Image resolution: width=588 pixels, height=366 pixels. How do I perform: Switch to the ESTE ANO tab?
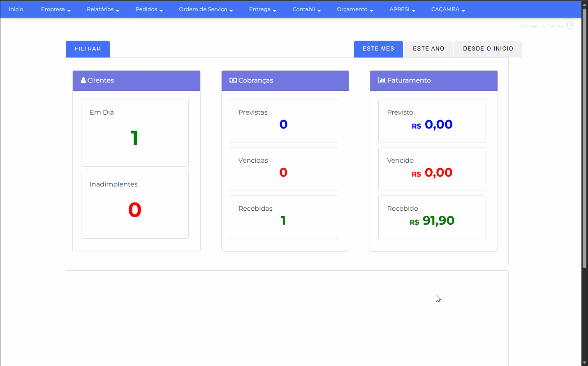pyautogui.click(x=428, y=49)
